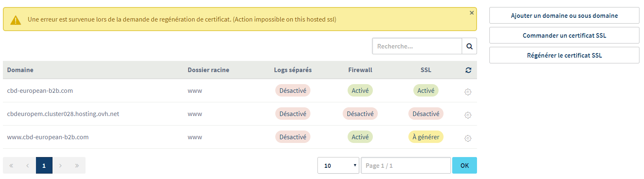Go to the first page arrow
The image size is (644, 179).
coord(11,166)
